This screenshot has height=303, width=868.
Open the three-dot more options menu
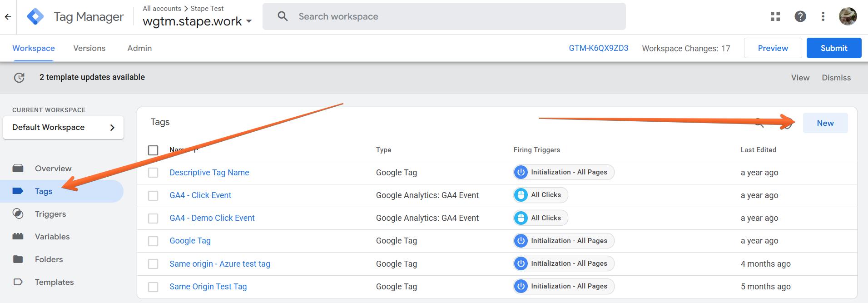click(x=823, y=17)
